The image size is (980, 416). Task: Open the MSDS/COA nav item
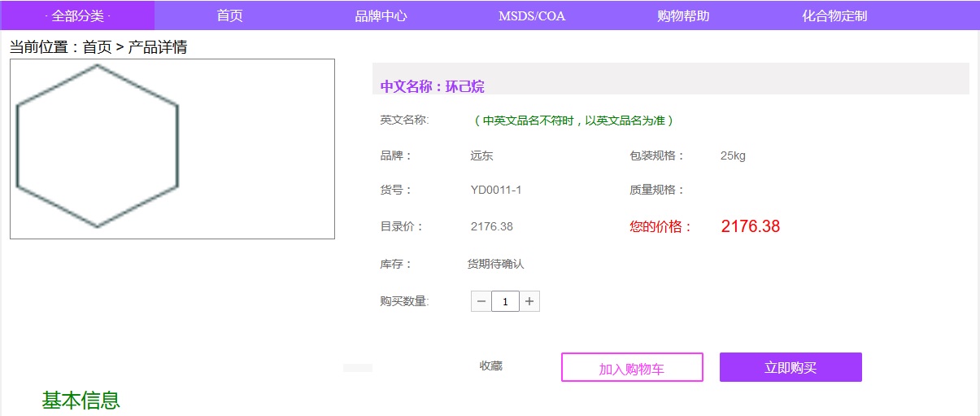(x=532, y=16)
